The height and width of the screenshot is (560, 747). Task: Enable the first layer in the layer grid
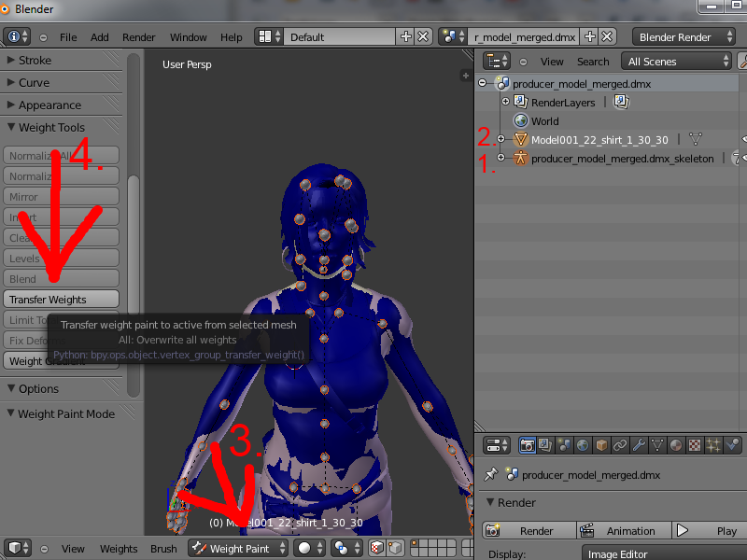pyautogui.click(x=415, y=543)
